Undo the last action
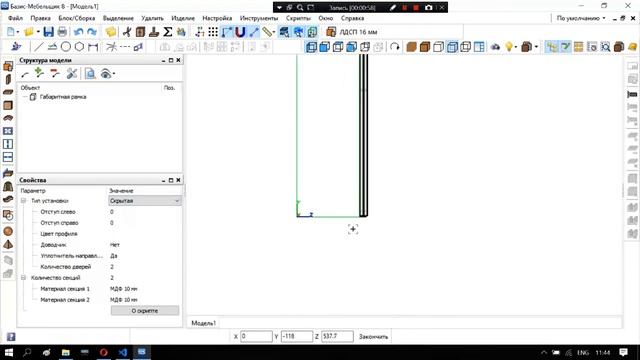 (x=78, y=32)
